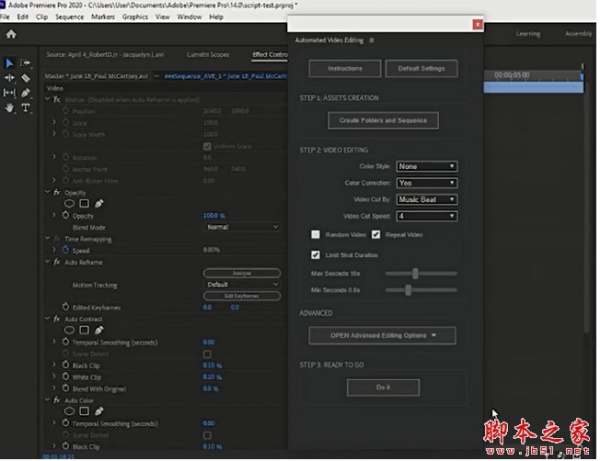Viewport: 600px width, 461px height.
Task: Open the File menu
Action: (x=5, y=17)
